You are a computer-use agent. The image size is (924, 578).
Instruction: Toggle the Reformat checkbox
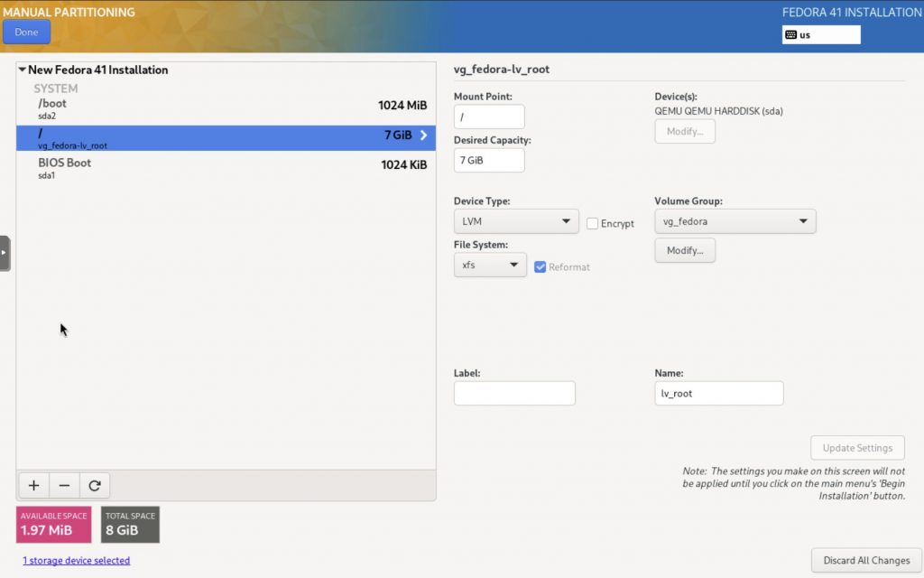coord(540,266)
